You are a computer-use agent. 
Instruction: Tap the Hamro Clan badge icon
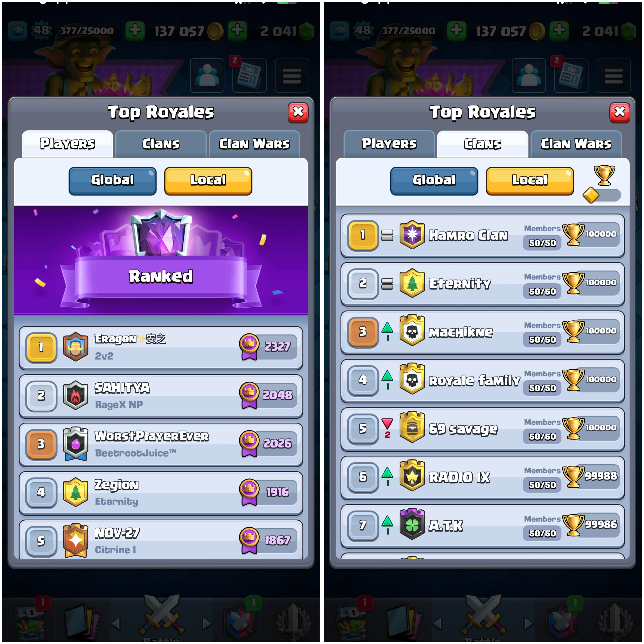click(412, 234)
